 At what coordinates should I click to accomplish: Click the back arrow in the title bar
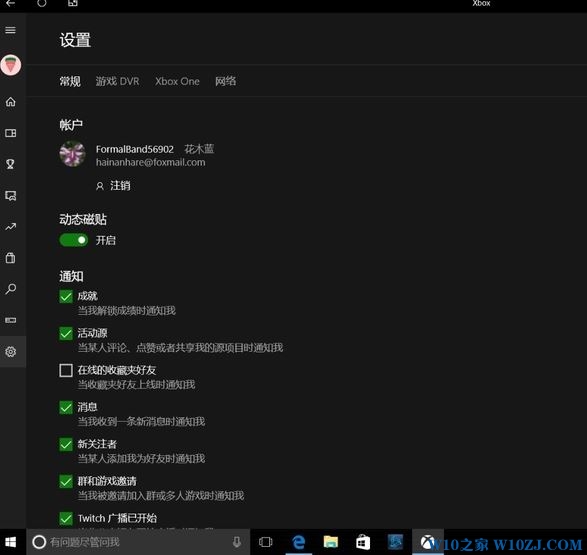(x=10, y=3)
